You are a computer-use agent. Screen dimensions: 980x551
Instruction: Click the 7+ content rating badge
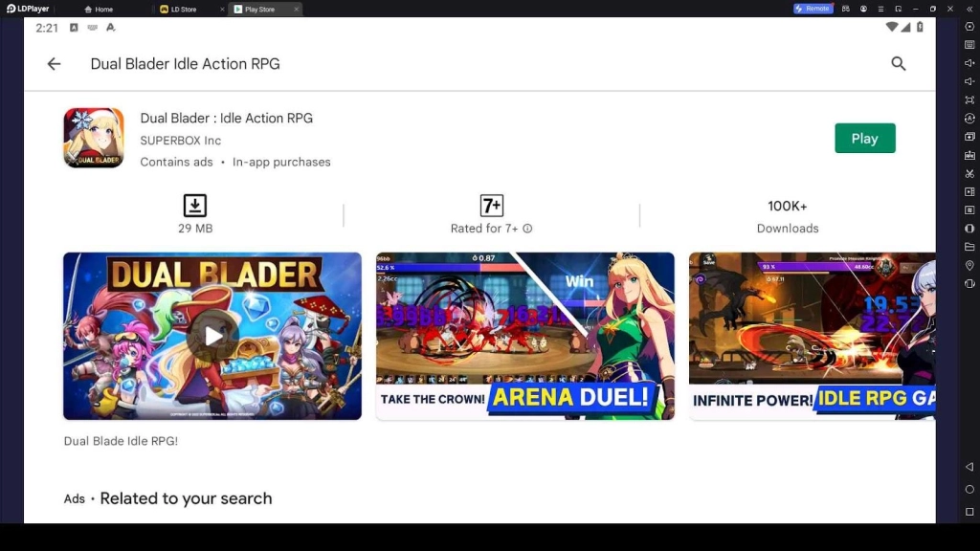492,206
